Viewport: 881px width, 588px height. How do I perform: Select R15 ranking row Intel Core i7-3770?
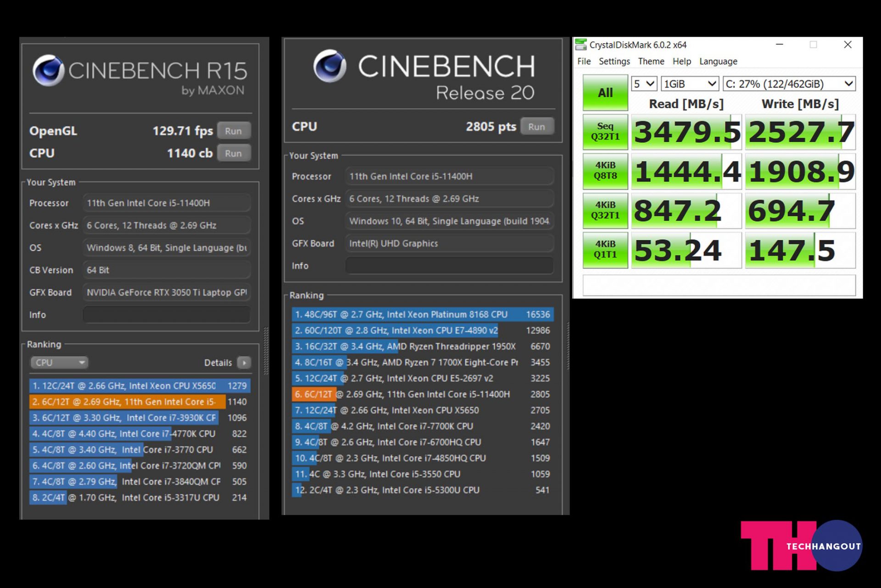139,450
